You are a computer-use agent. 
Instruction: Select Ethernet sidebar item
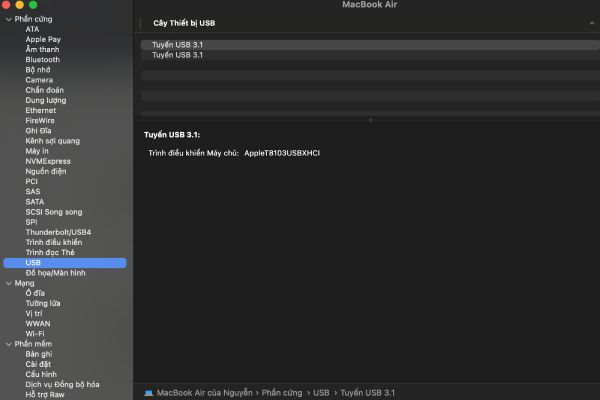tap(41, 110)
